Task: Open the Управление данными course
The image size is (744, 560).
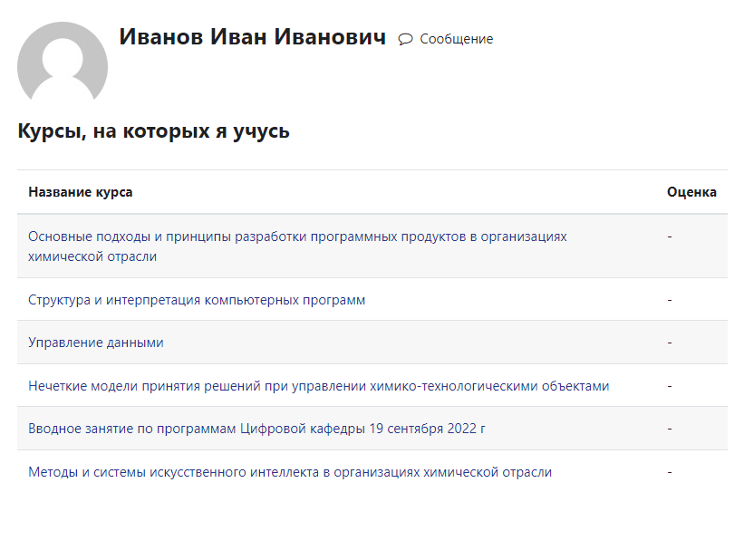Action: pos(96,343)
